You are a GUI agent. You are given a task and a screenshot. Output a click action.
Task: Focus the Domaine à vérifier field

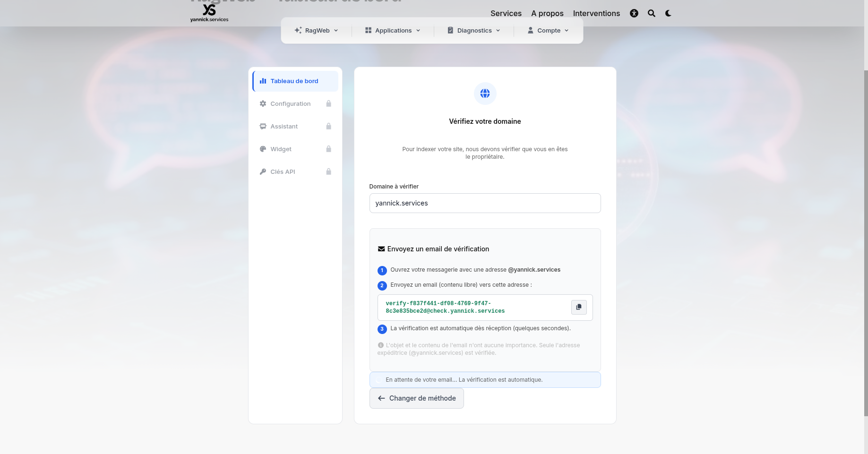coord(485,203)
